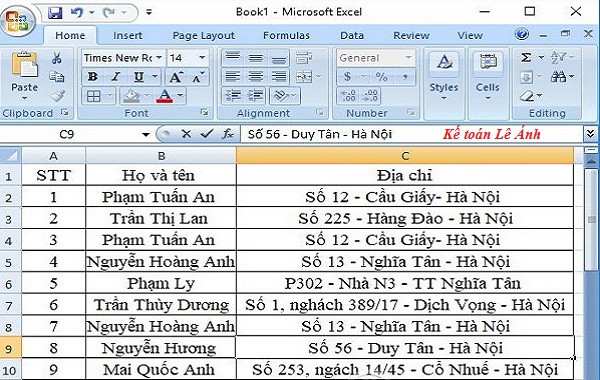Open the General number format dropdown
Viewport: 600px width, 380px height.
click(x=408, y=58)
